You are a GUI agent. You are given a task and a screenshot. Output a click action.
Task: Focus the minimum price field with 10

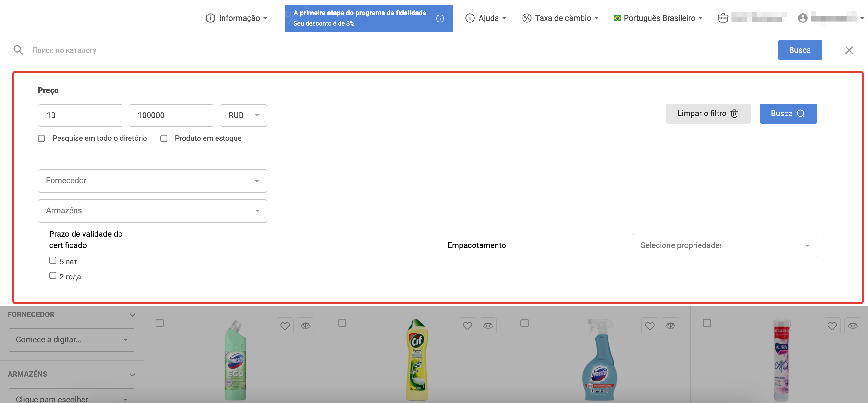point(81,115)
